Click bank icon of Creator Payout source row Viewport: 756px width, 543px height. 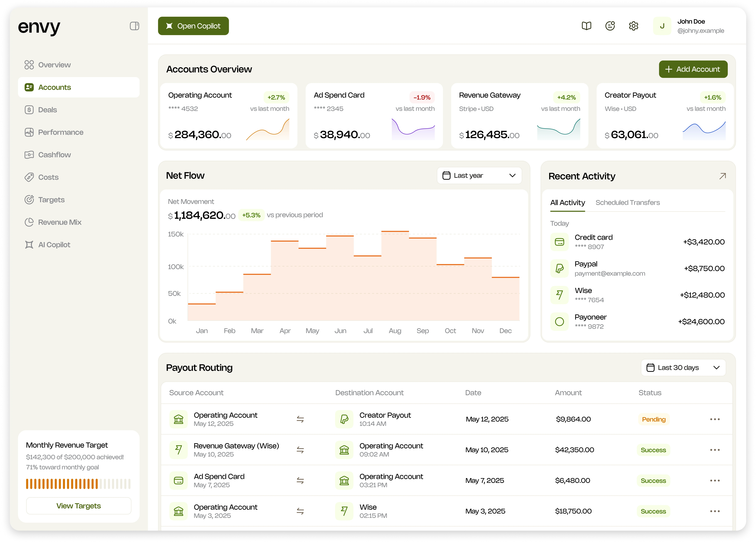point(179,419)
